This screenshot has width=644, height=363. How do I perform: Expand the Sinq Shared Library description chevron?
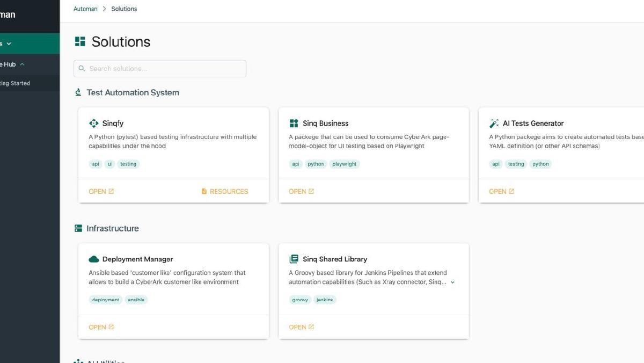[452, 282]
